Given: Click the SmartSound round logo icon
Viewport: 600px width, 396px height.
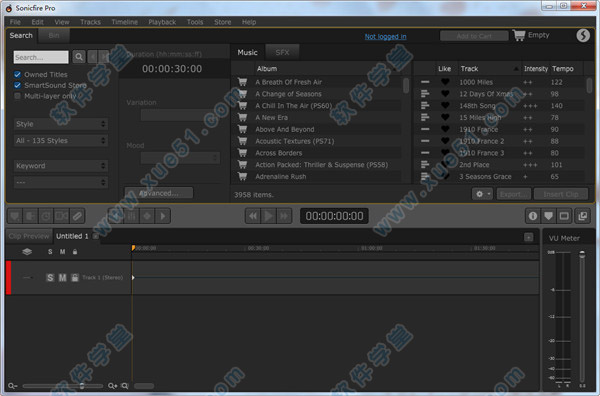Looking at the screenshot, I should [583, 35].
